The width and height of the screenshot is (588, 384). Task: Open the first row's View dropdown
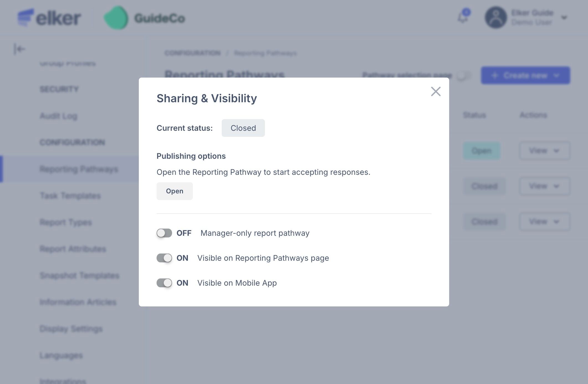tap(544, 151)
